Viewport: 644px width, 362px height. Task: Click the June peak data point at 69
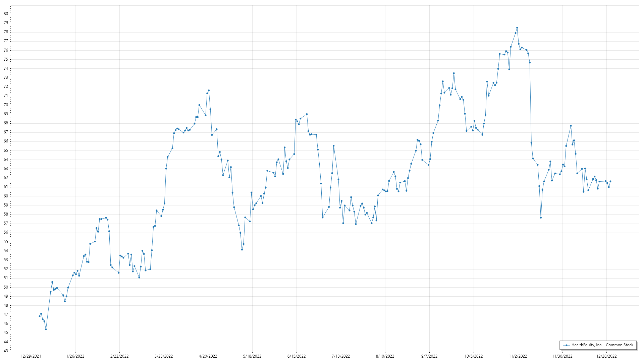pyautogui.click(x=307, y=114)
